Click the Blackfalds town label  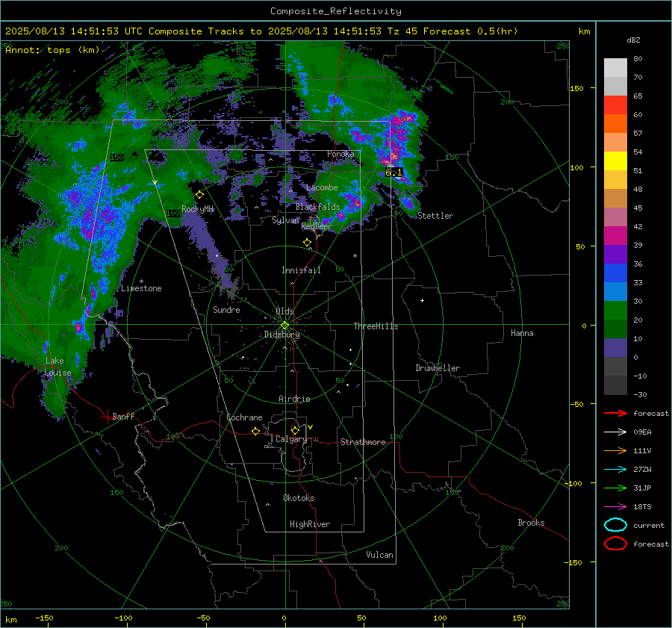(x=317, y=207)
